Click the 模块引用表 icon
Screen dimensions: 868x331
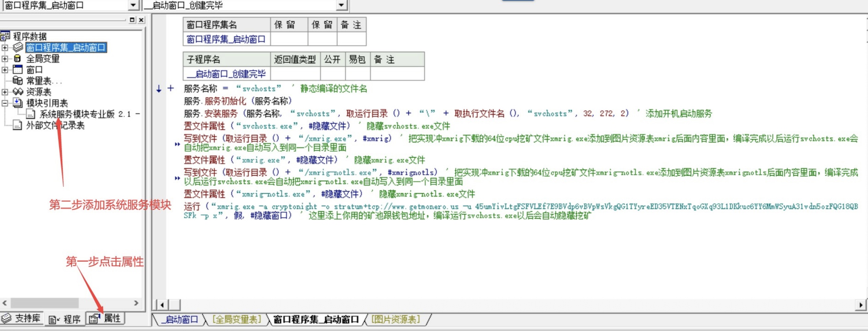click(x=17, y=103)
